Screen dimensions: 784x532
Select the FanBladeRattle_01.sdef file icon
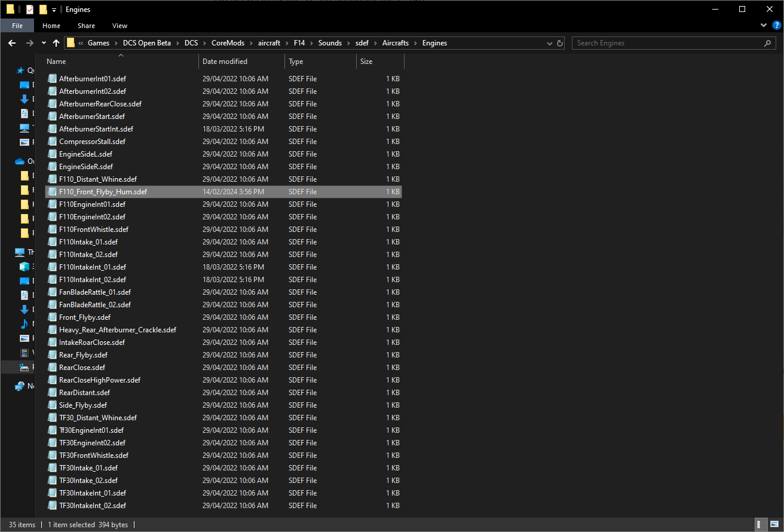52,292
